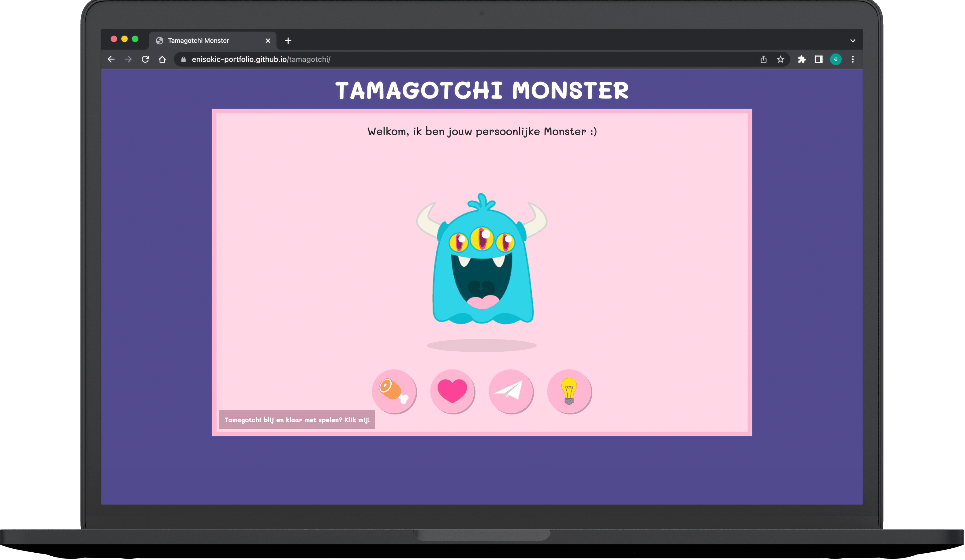Select the heart icon to pet the monster
965x560 pixels.
452,391
